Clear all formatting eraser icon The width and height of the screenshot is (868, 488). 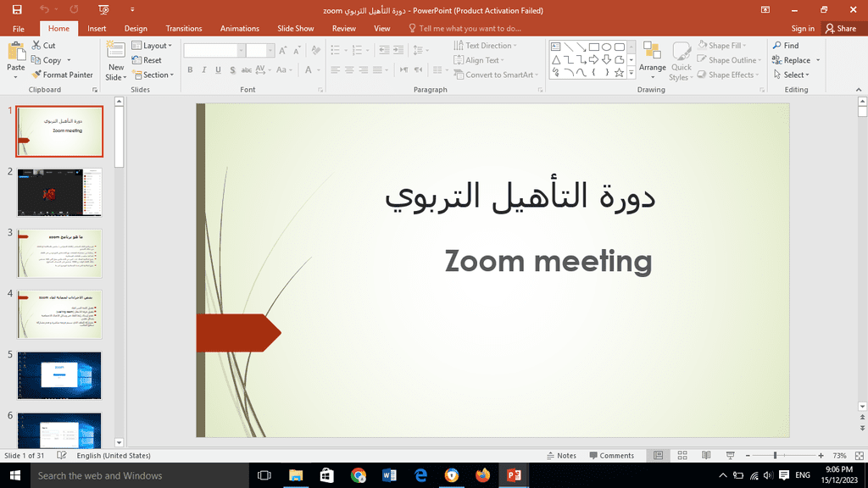pyautogui.click(x=316, y=51)
